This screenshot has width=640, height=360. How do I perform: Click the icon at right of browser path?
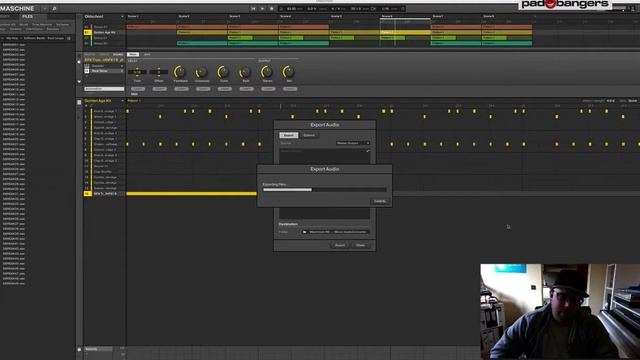point(69,38)
